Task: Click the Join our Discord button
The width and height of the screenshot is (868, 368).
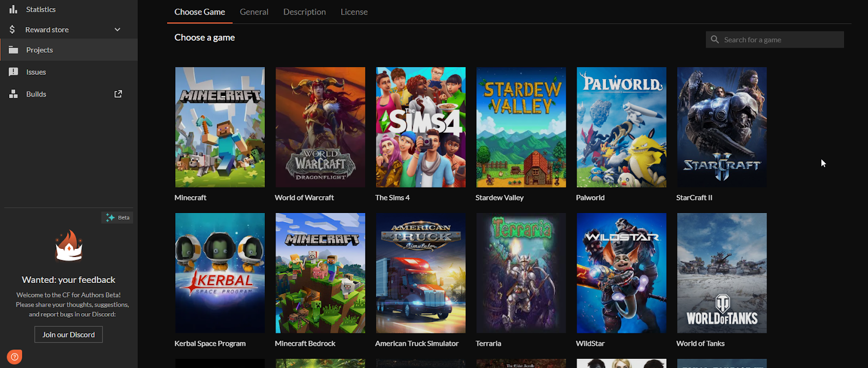Action: click(x=68, y=334)
